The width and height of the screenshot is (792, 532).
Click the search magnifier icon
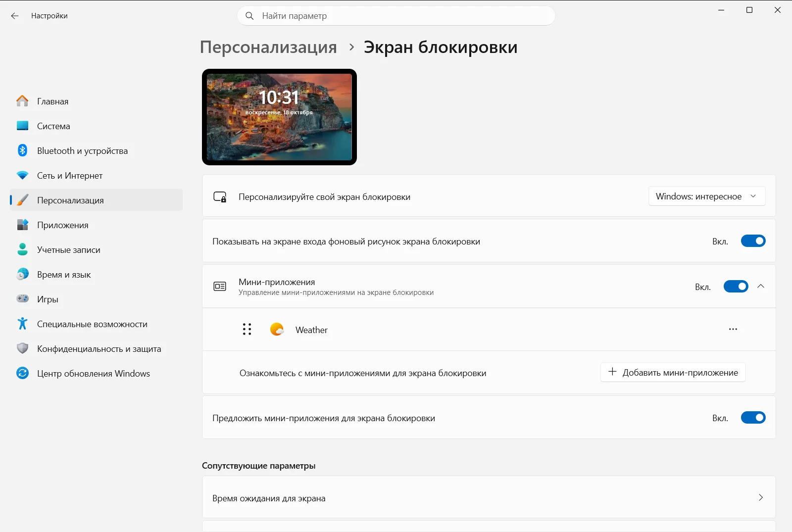250,16
